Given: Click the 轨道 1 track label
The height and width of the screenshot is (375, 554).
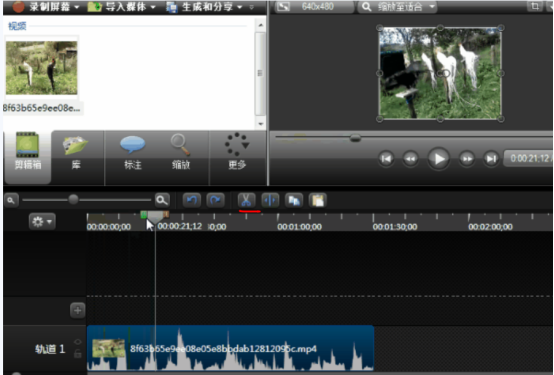Looking at the screenshot, I should point(50,349).
